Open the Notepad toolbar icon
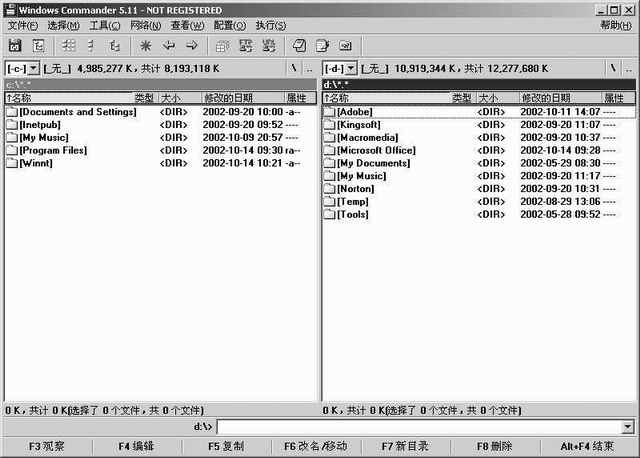Screen dimensions: 640x458 299,46
